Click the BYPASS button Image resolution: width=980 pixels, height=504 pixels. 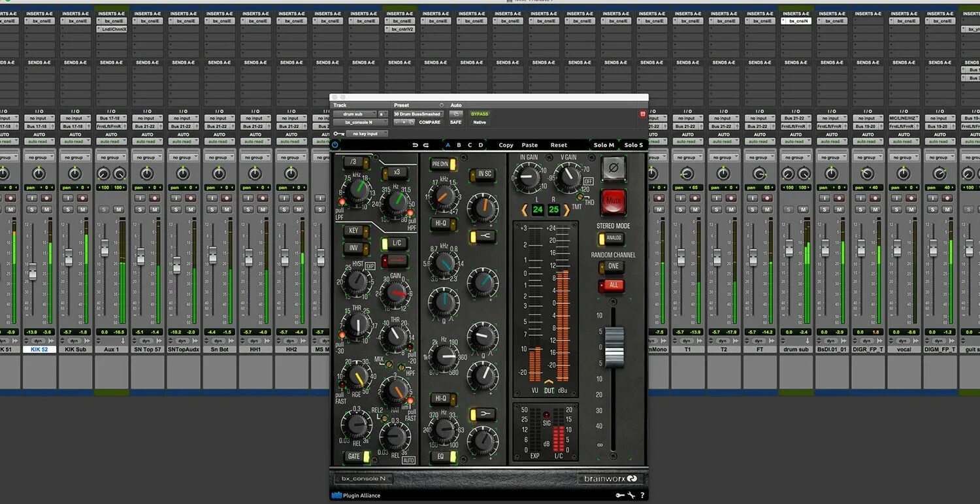pyautogui.click(x=480, y=114)
